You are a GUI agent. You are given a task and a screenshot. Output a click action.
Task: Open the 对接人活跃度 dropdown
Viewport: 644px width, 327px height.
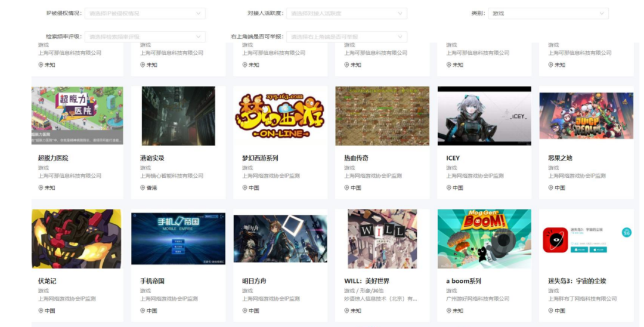[x=346, y=13]
